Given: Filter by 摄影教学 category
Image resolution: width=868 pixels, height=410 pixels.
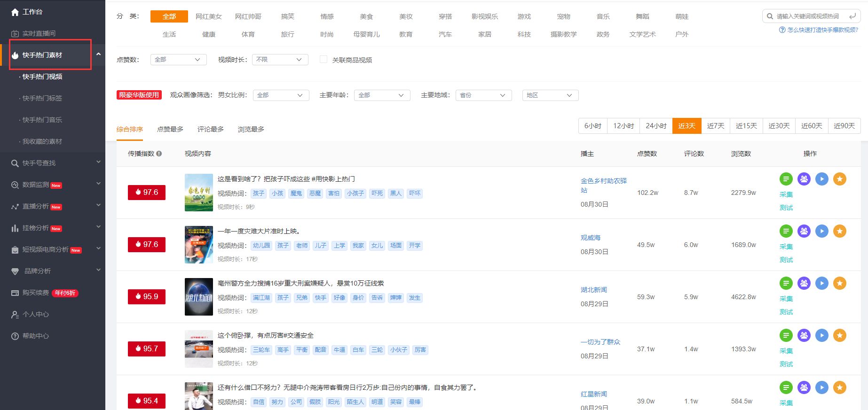Looking at the screenshot, I should tap(564, 34).
